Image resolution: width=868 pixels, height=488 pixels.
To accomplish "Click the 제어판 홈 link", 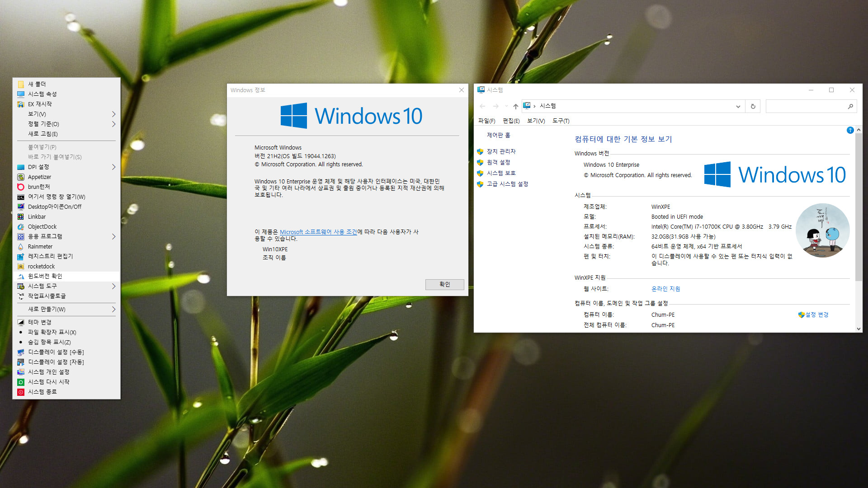I will pyautogui.click(x=499, y=135).
